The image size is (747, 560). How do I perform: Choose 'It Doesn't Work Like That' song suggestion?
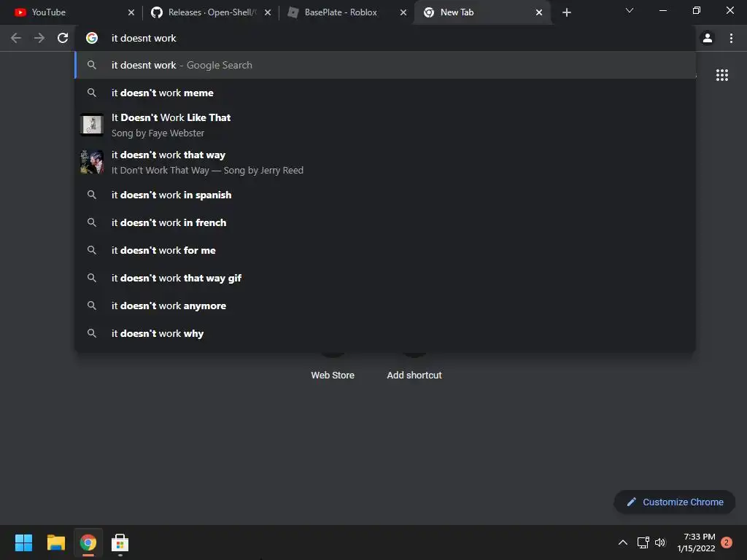(x=385, y=125)
